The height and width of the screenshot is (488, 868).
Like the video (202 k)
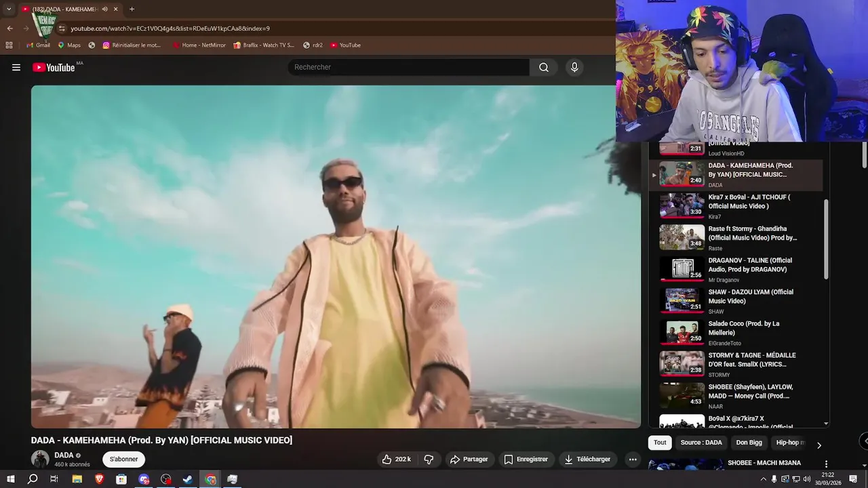tap(396, 459)
